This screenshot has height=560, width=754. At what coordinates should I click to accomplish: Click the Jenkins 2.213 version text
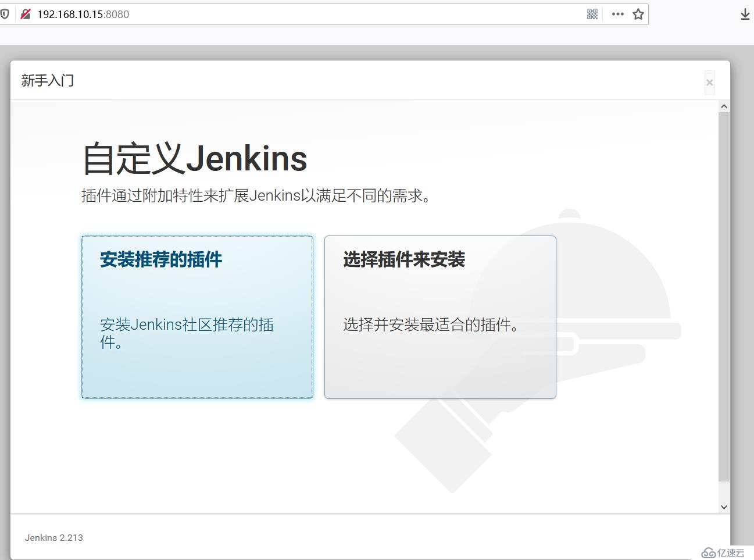[54, 537]
